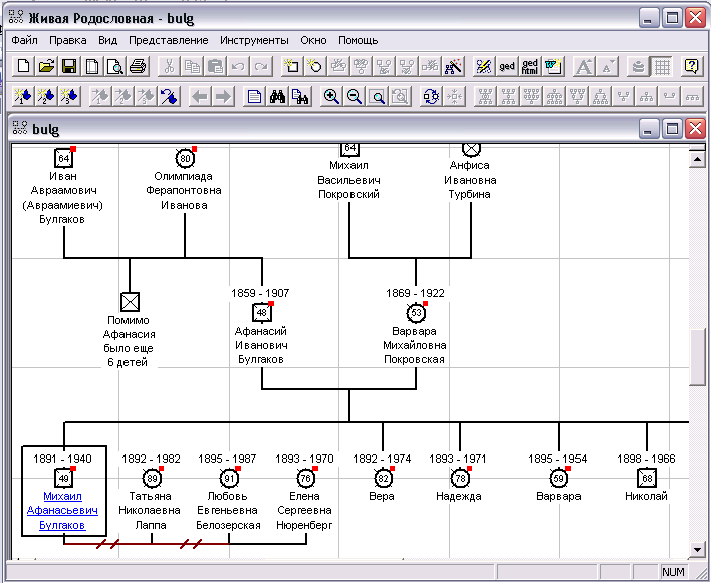Select Варвара Михайловна Покровская circle node
Viewport: 711px width, 583px height.
click(416, 312)
